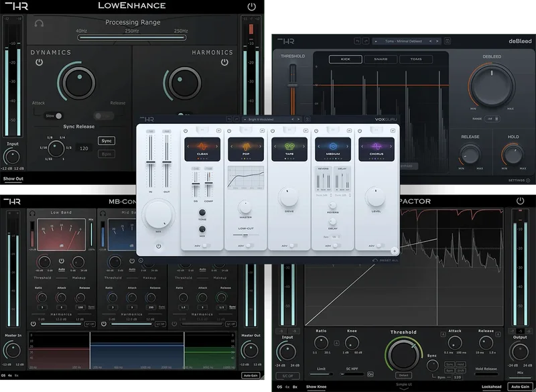Toggle the Harmonics section power icon
Image resolution: width=536 pixels, height=392 pixels.
pos(224,62)
